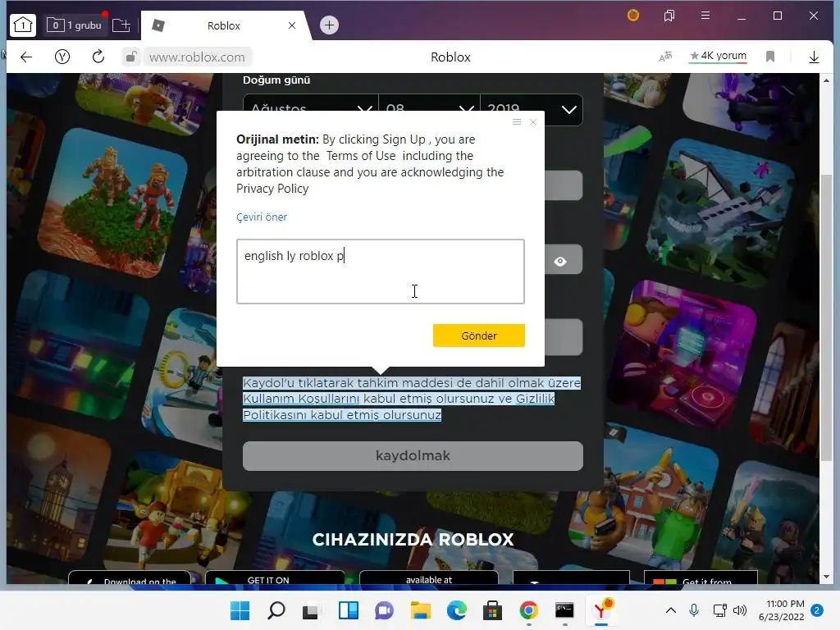Click the scrollbar down arrow

click(827, 577)
